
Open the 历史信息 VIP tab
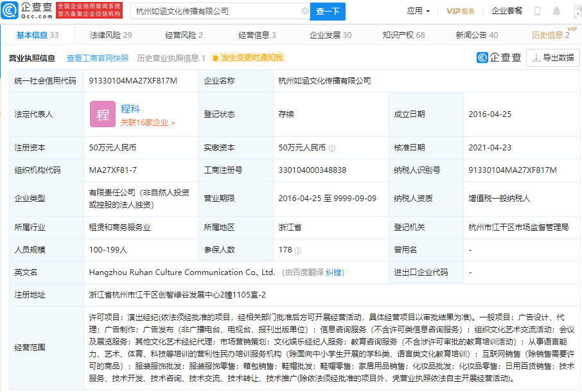coord(551,35)
